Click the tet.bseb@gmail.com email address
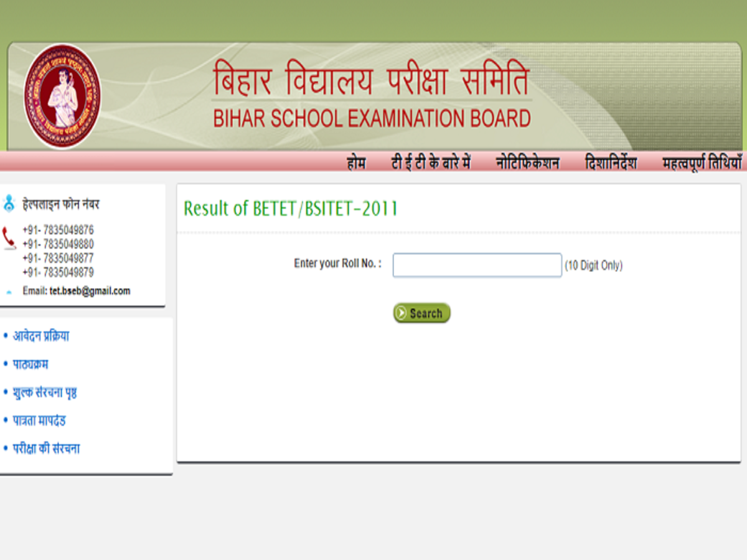The height and width of the screenshot is (560, 747). 90,291
